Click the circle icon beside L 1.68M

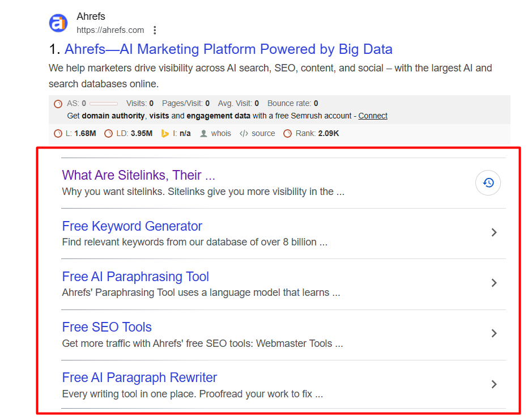pos(58,134)
